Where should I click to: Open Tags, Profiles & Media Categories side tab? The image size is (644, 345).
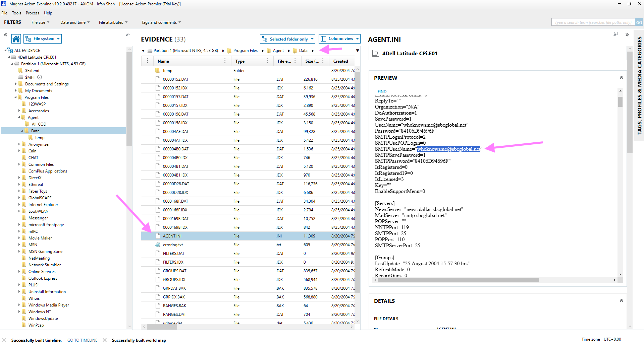coord(639,85)
